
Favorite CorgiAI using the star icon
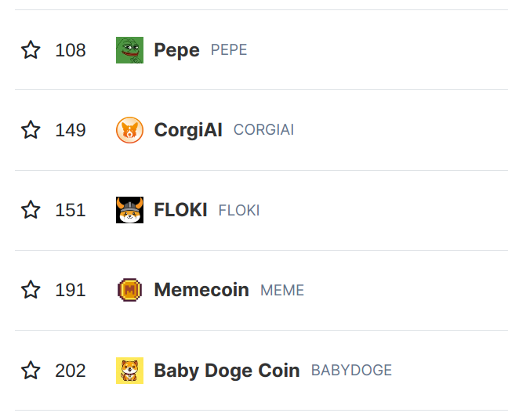tap(31, 130)
